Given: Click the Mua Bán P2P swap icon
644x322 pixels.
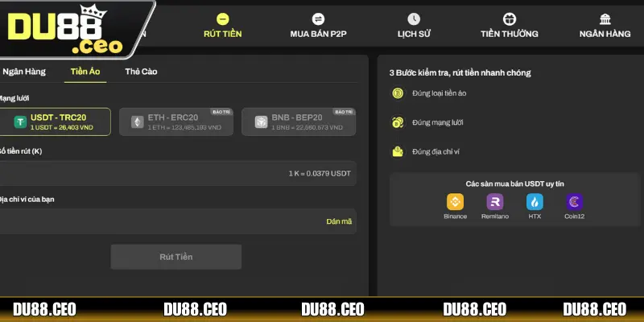Looking at the screenshot, I should coord(318,19).
